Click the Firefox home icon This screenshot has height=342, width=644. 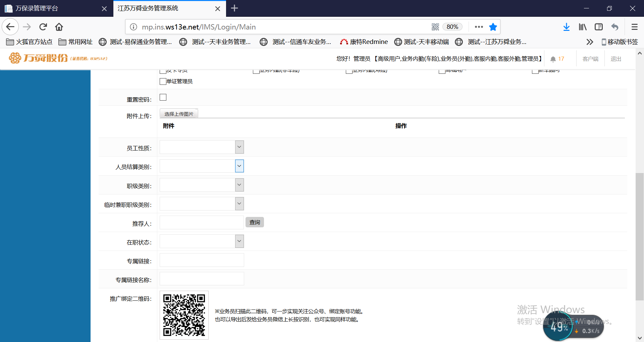59,27
